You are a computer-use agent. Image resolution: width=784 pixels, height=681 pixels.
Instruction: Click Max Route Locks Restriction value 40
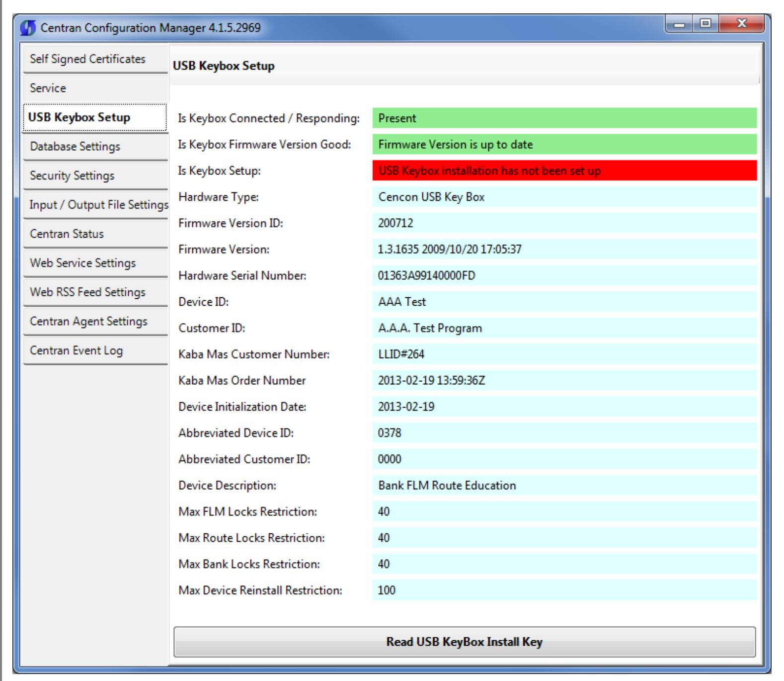tap(564, 538)
